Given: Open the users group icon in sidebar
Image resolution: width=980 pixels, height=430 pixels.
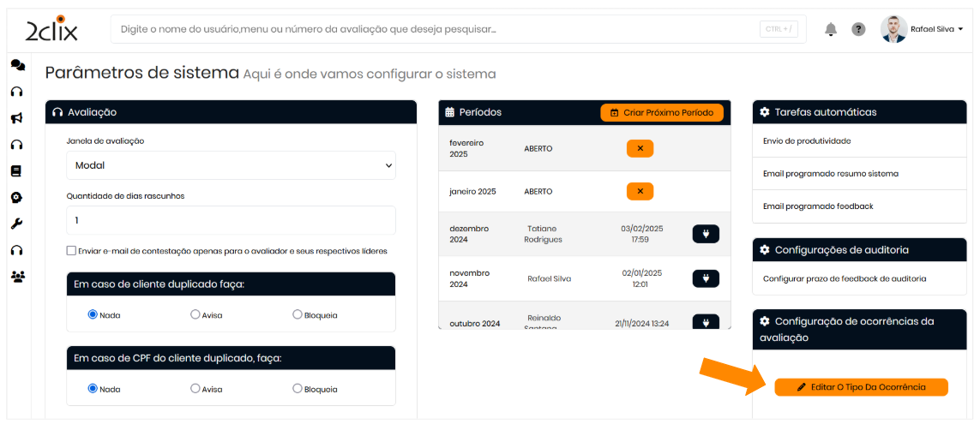Looking at the screenshot, I should (x=16, y=277).
